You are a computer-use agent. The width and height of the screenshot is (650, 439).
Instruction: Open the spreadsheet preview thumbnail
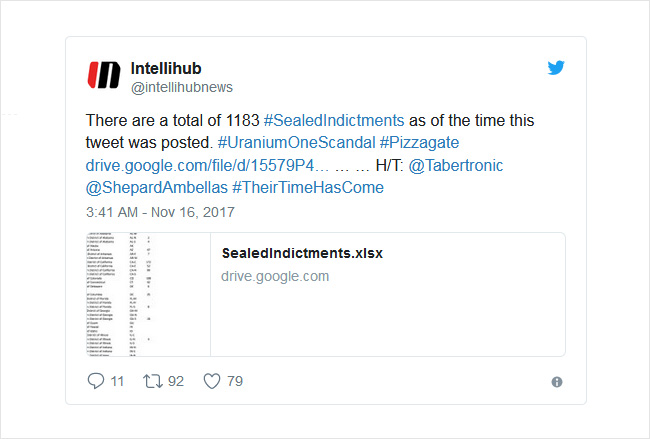[148, 294]
